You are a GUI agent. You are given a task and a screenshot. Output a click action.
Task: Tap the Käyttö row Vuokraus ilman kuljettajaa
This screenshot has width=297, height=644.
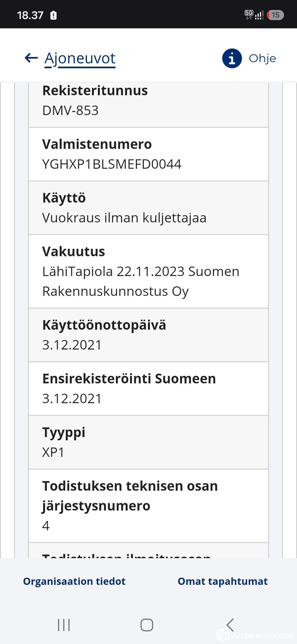click(x=148, y=208)
